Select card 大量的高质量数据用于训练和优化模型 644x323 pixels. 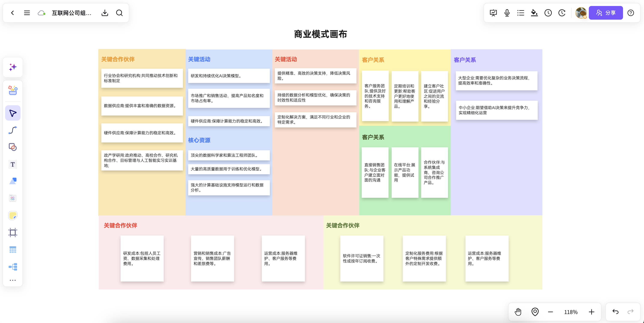click(229, 169)
